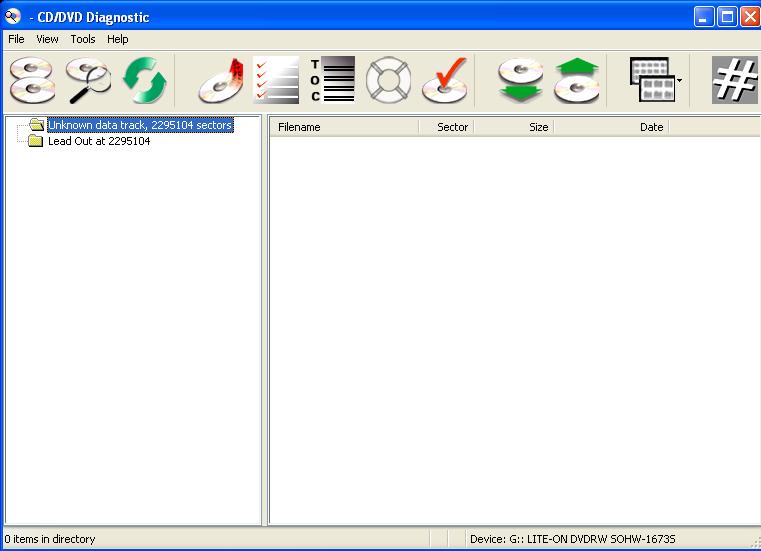
Task: Minimize the CD/DVD Diagnostic window
Action: [704, 17]
